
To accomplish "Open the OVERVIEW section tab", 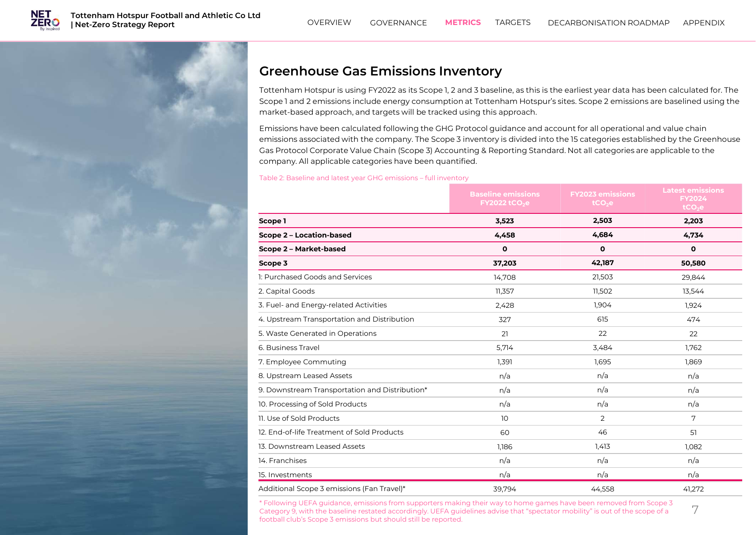I will (329, 22).
